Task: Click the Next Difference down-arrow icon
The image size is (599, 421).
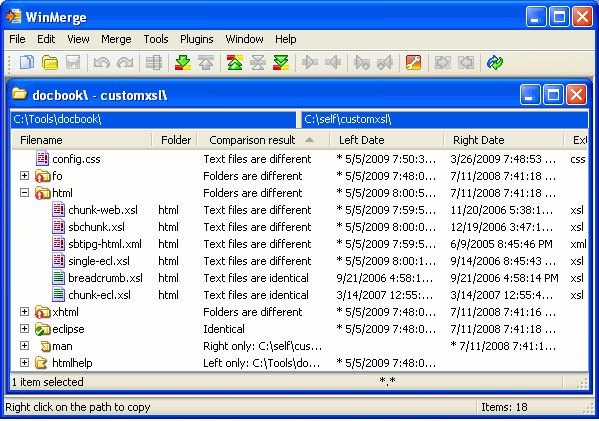Action: (183, 62)
